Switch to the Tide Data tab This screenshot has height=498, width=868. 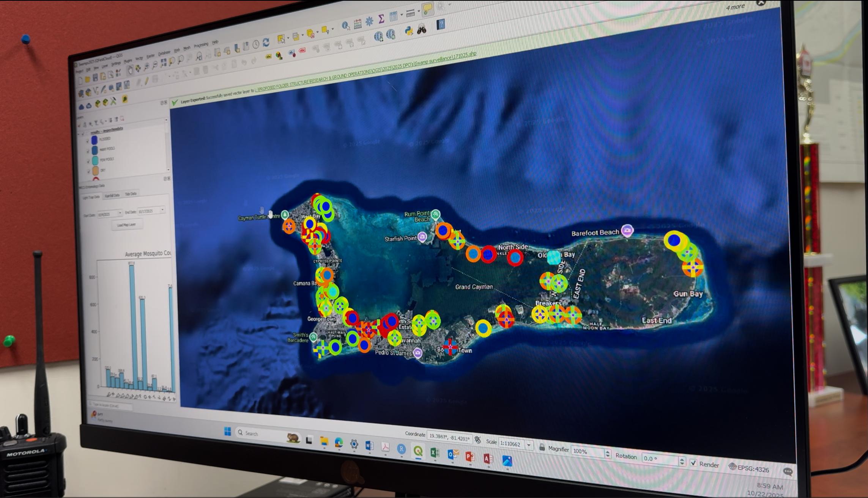(x=131, y=194)
